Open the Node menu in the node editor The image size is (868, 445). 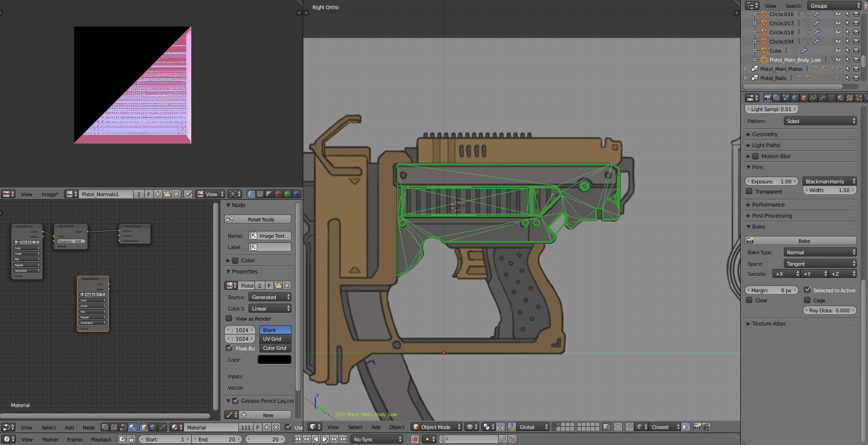(89, 427)
